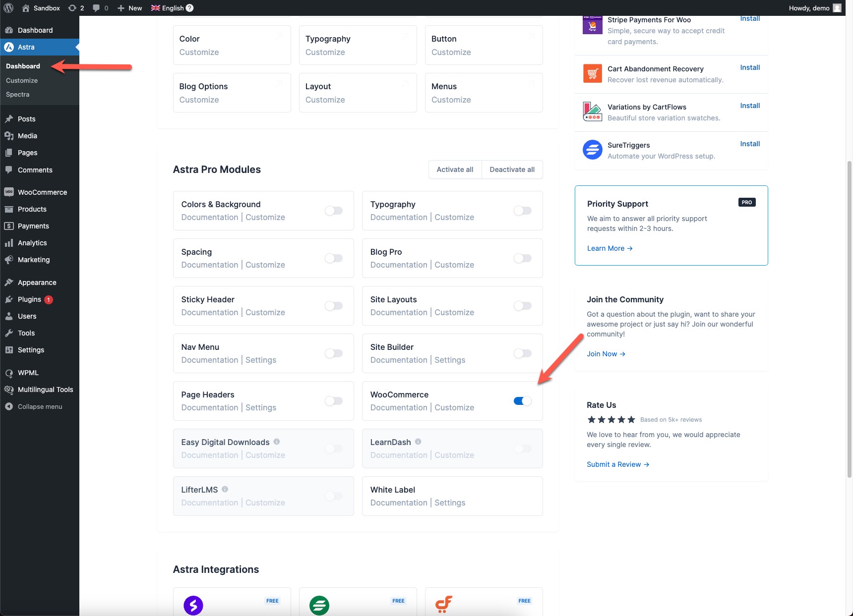
Task: Click the Pages icon in sidebar
Action: tap(9, 153)
